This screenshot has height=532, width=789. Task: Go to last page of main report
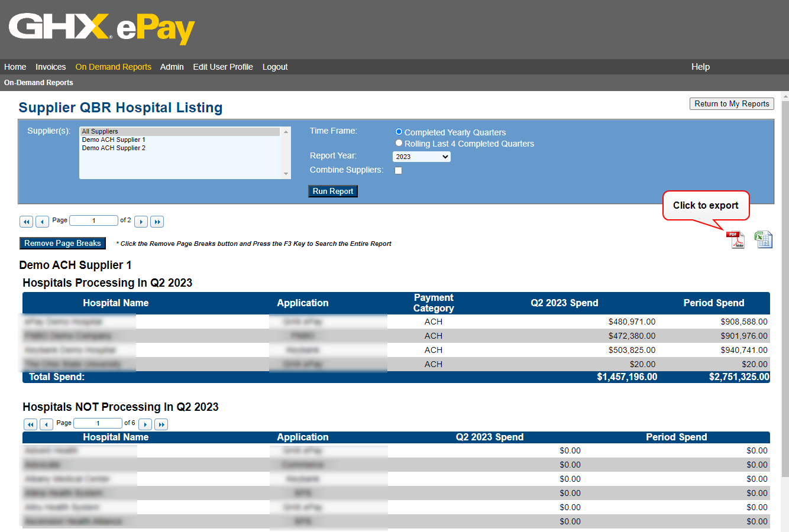tap(157, 222)
